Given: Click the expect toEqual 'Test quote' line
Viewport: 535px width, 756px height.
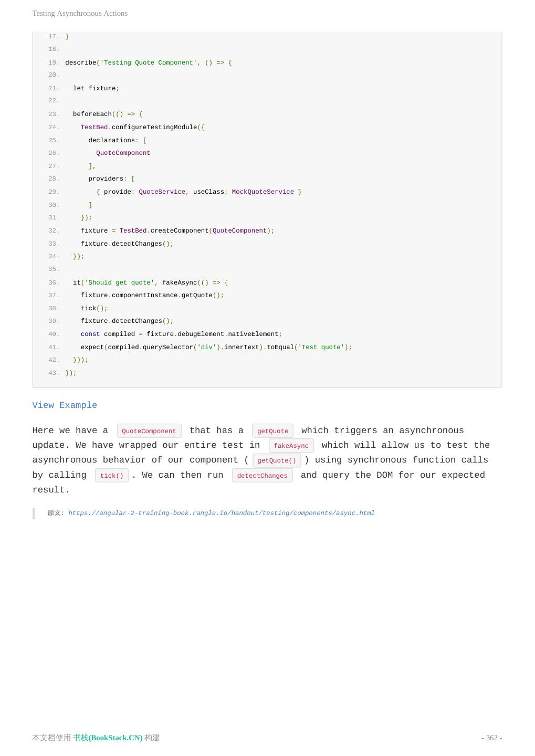Looking at the screenshot, I should click(216, 347).
